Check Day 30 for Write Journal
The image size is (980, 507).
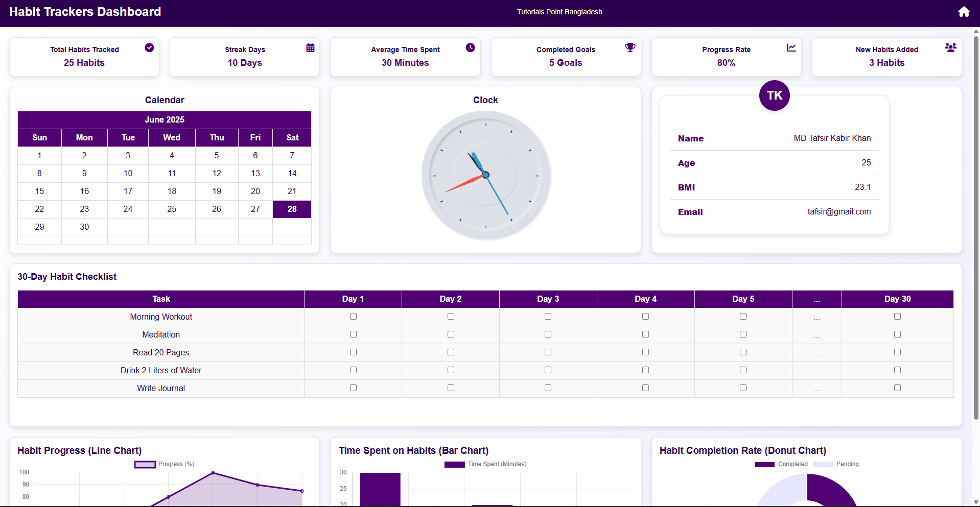[897, 388]
